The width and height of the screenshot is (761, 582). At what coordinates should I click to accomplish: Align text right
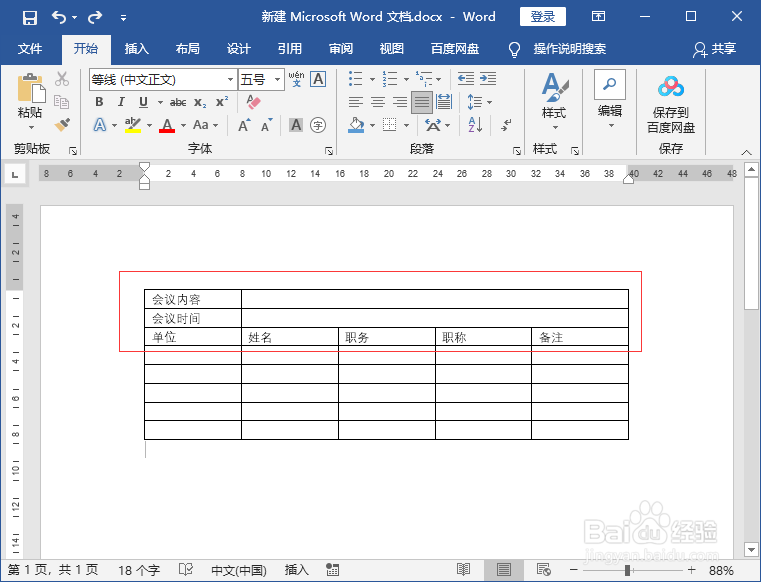click(400, 102)
